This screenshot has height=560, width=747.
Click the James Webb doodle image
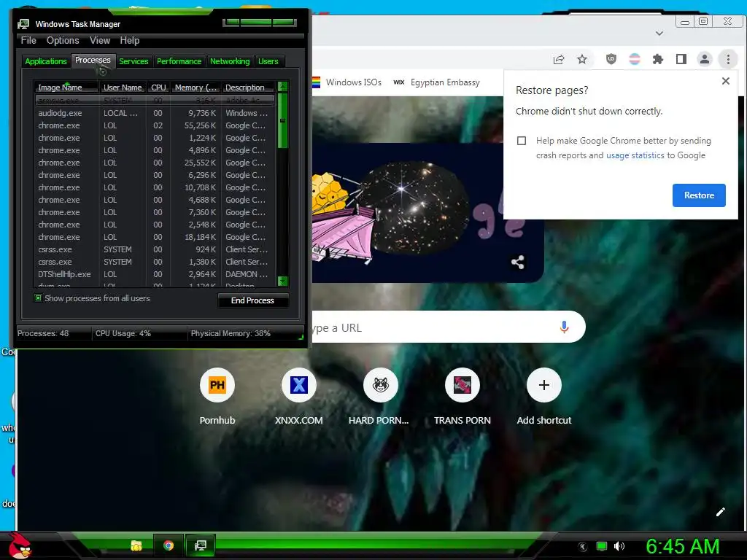coord(427,213)
